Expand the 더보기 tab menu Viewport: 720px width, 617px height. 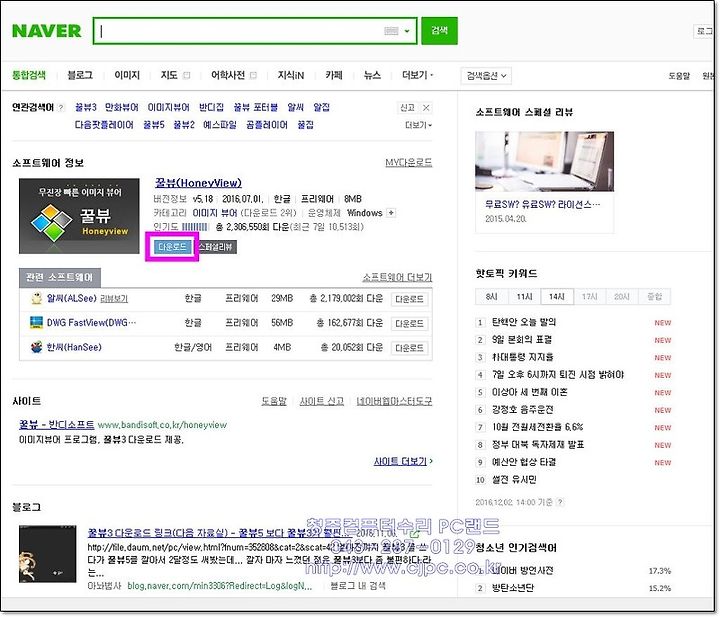tap(417, 75)
